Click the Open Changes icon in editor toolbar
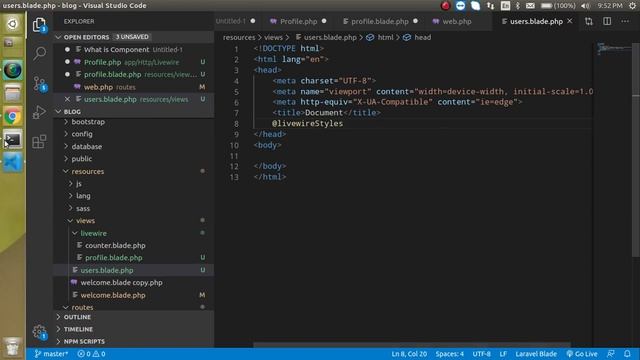The image size is (640, 360). tap(589, 21)
